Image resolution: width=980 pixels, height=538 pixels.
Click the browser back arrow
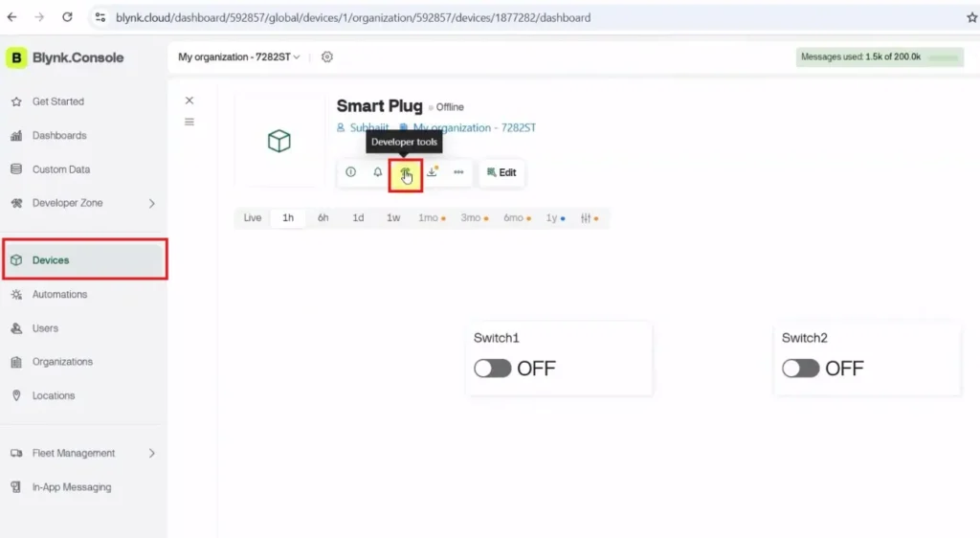tap(11, 17)
